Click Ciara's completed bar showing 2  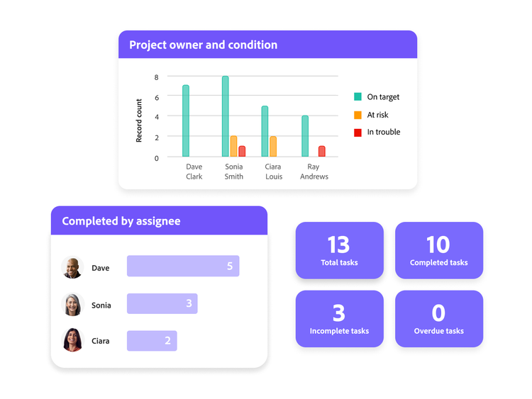pyautogui.click(x=152, y=340)
